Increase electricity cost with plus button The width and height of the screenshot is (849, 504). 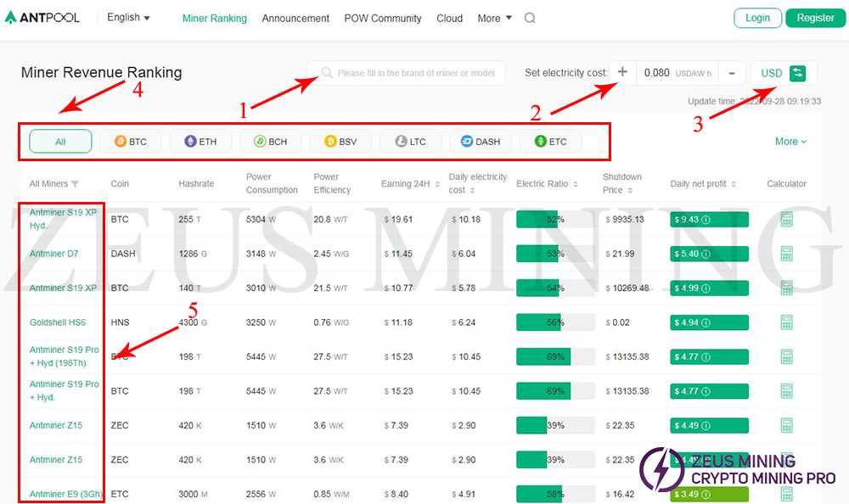coord(622,73)
